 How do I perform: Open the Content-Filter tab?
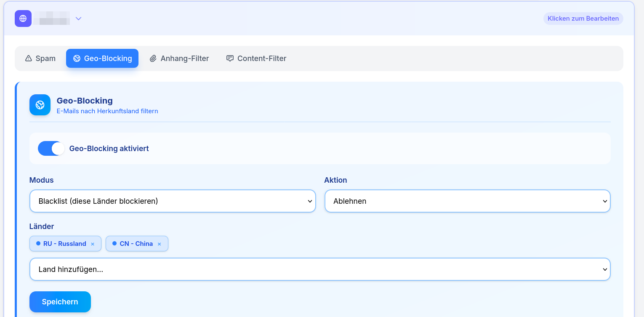click(x=256, y=59)
